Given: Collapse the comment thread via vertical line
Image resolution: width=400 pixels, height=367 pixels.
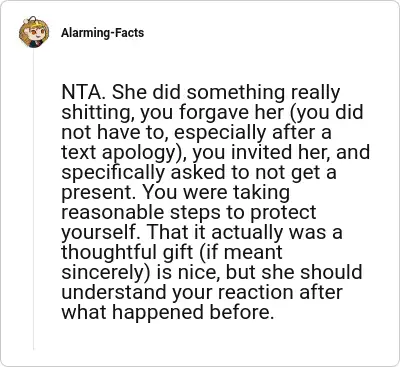Looking at the screenshot, I should tap(33, 199).
